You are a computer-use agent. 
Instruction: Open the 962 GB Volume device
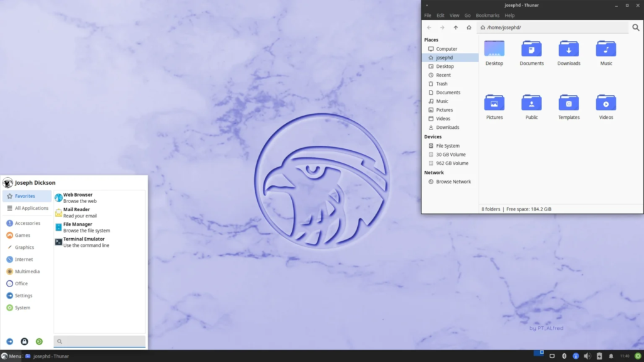pos(452,163)
